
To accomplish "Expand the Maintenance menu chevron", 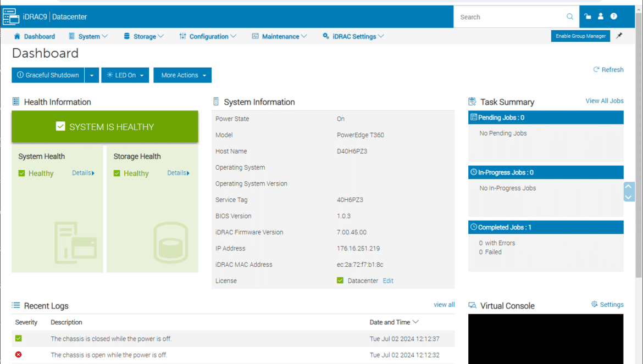I will (304, 36).
